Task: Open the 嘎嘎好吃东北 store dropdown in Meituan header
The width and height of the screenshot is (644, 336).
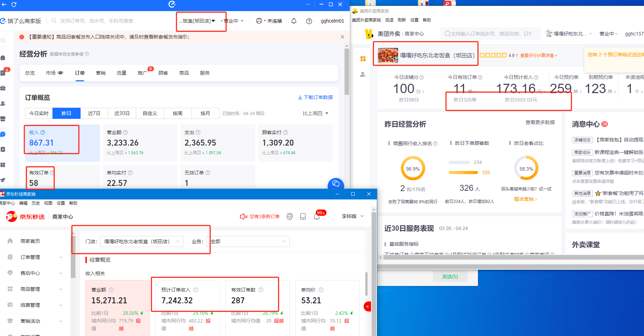Action: [x=569, y=34]
